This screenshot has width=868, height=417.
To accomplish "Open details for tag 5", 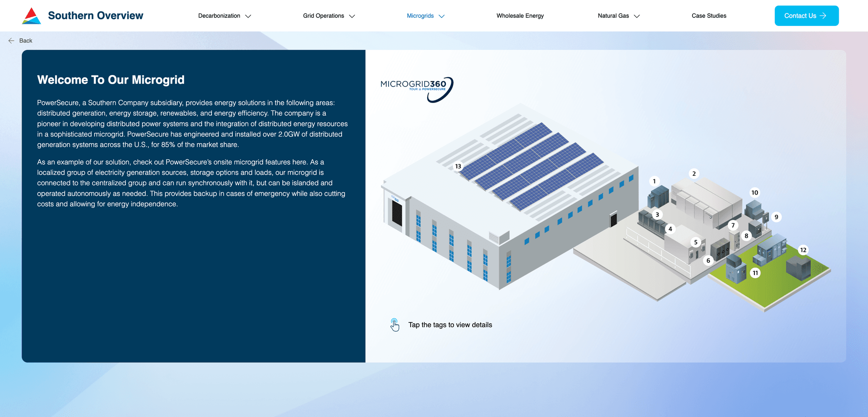I will pyautogui.click(x=696, y=242).
